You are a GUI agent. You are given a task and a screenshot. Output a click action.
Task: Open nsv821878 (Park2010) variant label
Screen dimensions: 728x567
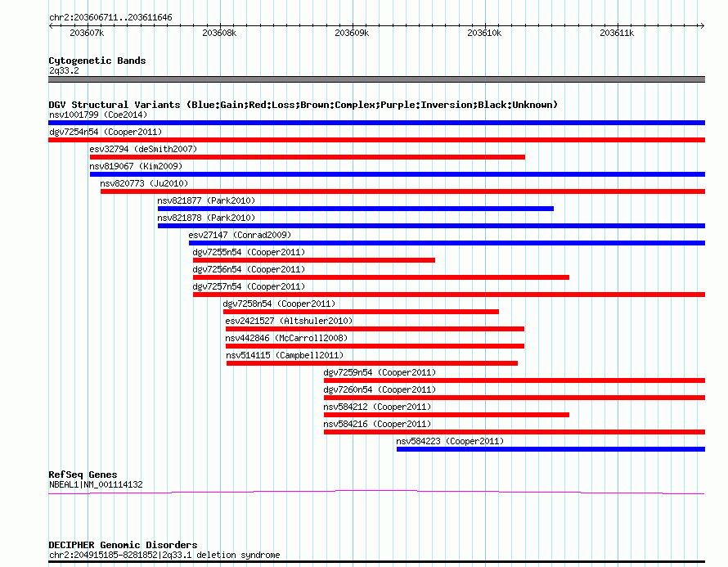206,218
